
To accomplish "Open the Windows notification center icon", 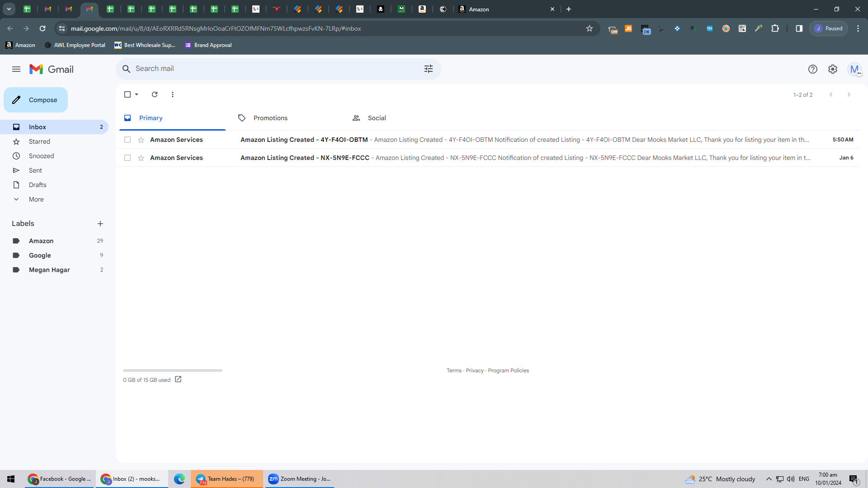I will point(854,479).
